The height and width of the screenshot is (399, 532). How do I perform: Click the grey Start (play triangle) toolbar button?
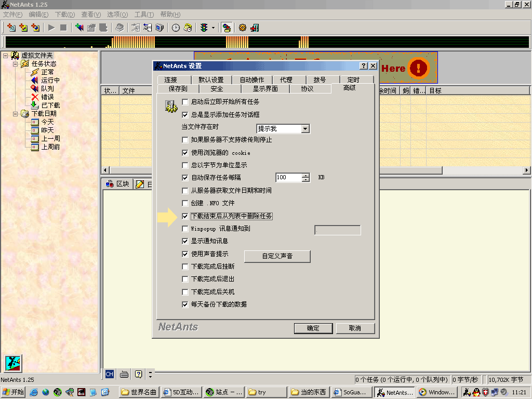click(x=51, y=28)
